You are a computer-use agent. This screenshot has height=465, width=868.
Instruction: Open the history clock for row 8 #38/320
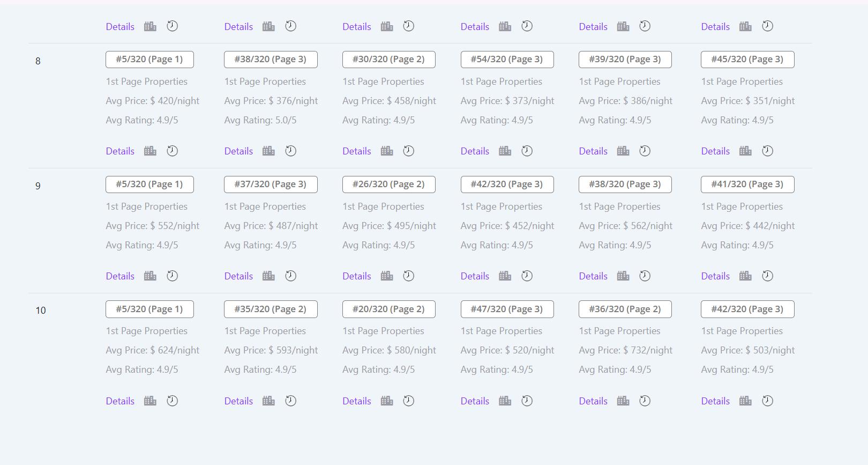pyautogui.click(x=290, y=151)
